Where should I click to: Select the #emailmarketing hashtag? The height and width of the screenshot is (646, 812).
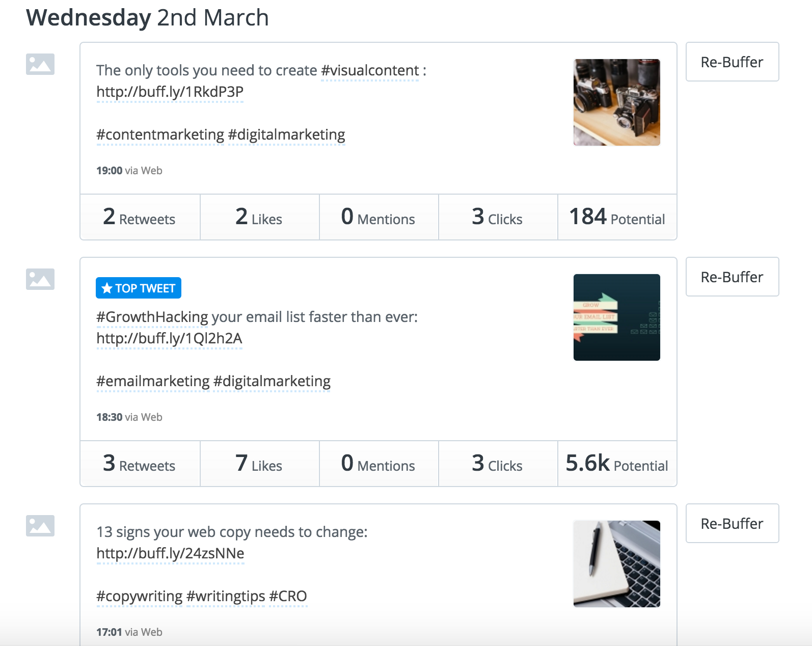(x=150, y=380)
